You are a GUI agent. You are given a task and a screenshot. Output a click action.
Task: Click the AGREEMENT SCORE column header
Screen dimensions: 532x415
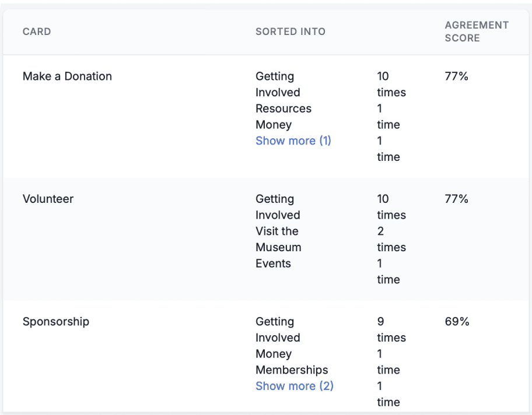(x=476, y=31)
